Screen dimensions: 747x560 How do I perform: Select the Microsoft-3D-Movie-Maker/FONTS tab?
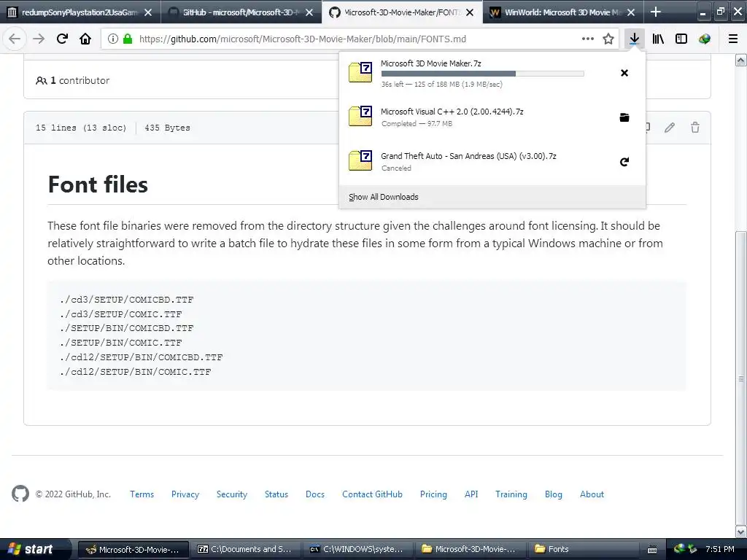(402, 12)
